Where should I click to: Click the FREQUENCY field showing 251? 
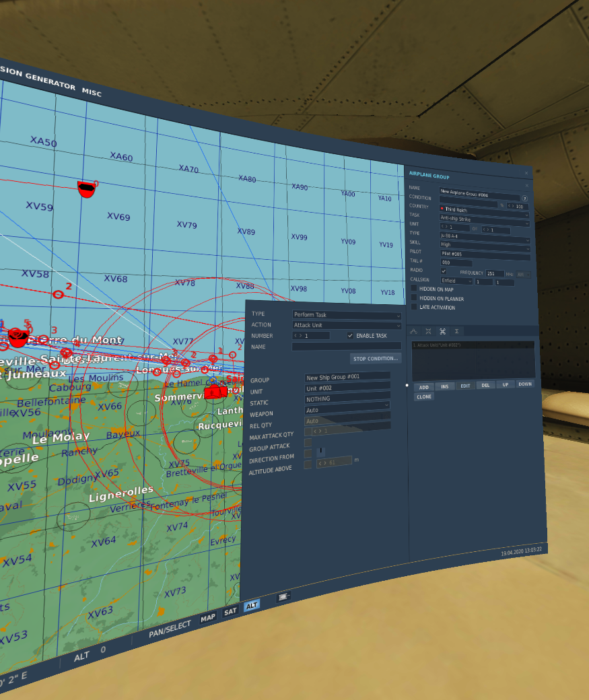[494, 273]
